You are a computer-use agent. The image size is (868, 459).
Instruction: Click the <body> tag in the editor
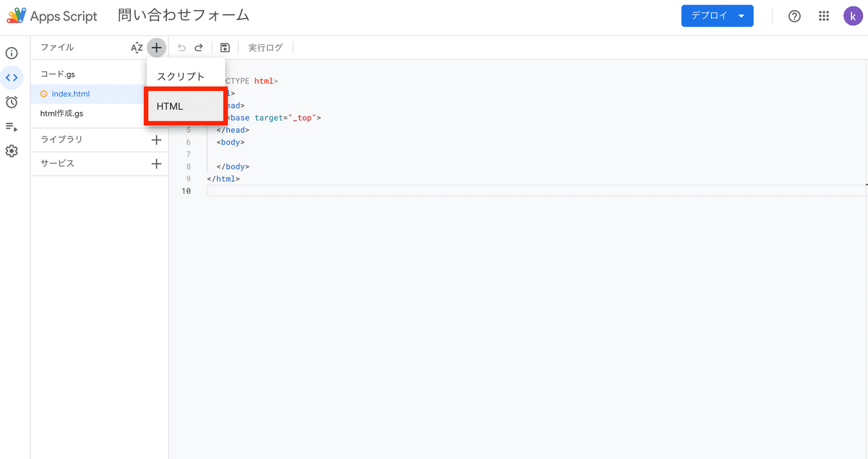(x=231, y=142)
